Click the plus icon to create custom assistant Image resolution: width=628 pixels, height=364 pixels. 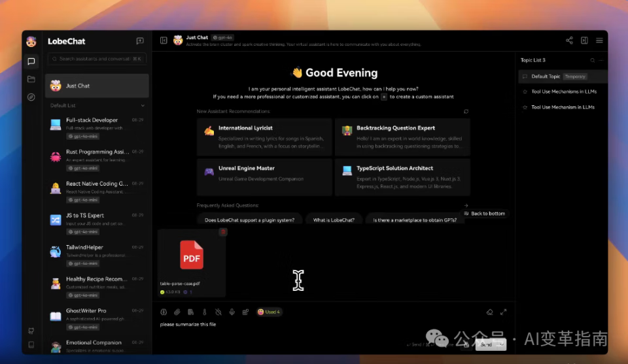pyautogui.click(x=384, y=97)
